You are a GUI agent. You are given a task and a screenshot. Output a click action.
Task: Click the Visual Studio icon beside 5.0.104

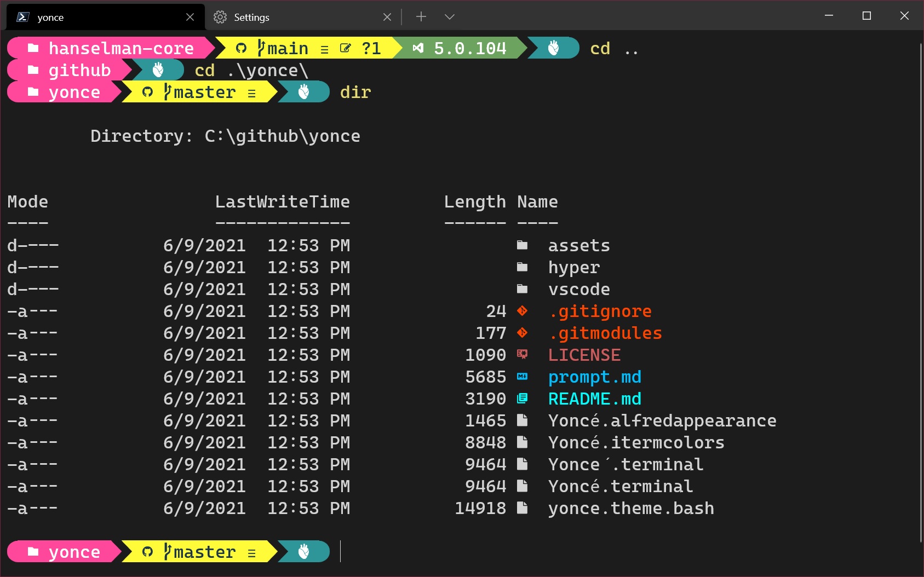click(418, 48)
